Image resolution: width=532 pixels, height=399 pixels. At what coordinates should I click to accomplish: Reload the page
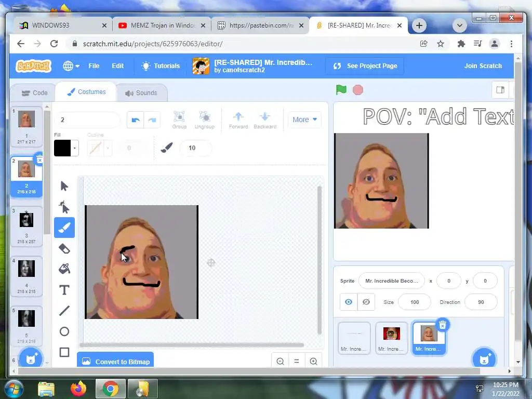point(54,44)
